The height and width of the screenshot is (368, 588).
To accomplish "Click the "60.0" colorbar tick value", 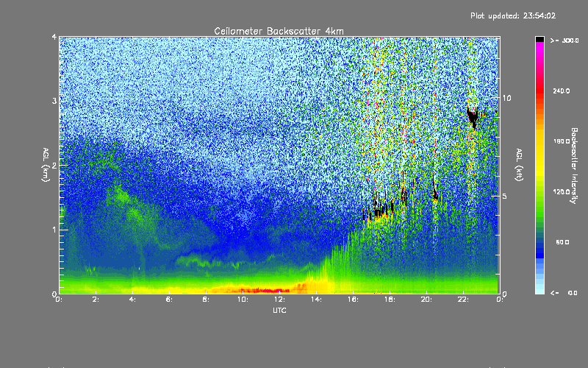I will (562, 242).
